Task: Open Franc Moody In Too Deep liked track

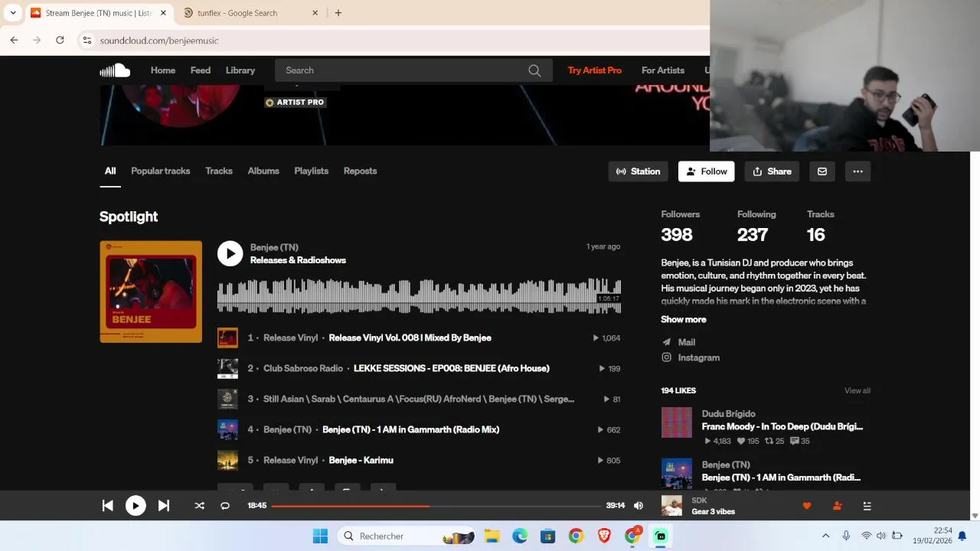Action: click(x=782, y=426)
